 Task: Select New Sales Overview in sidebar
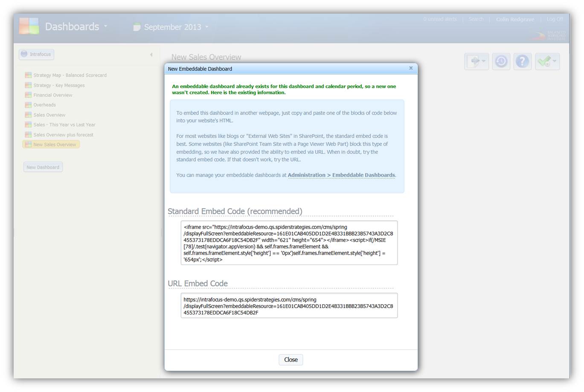pos(51,144)
